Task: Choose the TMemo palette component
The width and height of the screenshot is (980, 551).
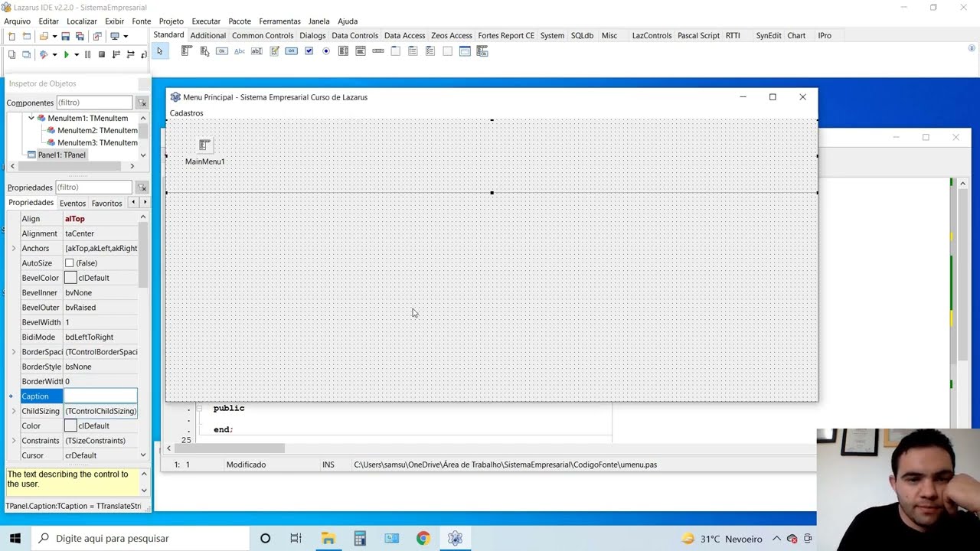Action: pos(274,51)
